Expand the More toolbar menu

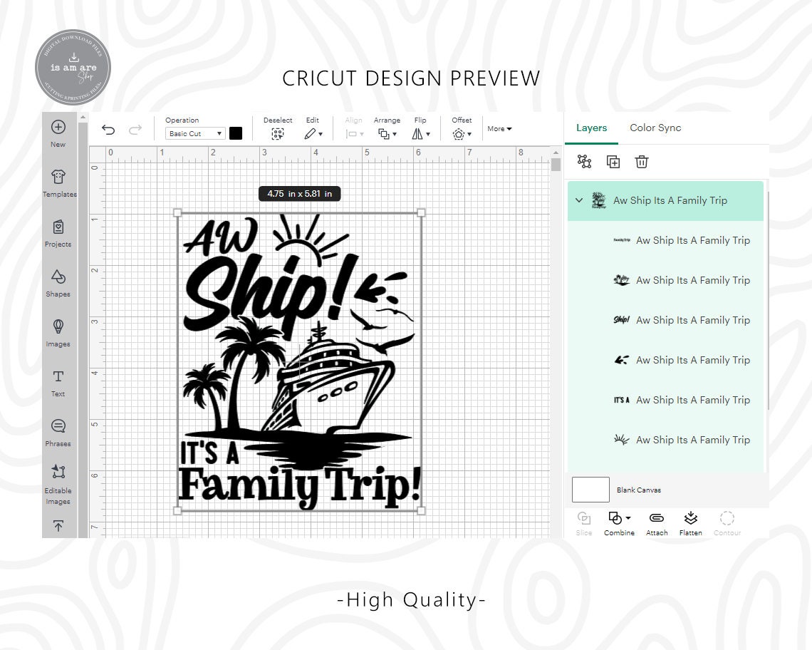click(499, 128)
